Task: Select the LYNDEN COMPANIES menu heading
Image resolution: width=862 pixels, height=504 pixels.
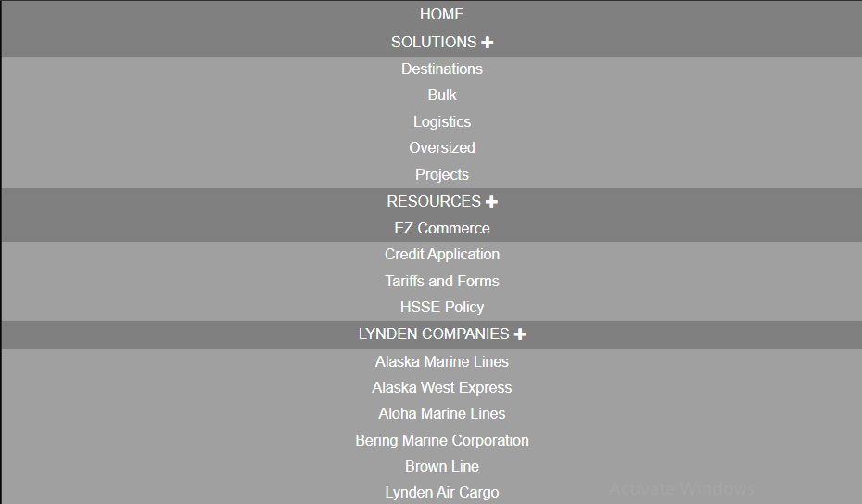Action: click(x=434, y=334)
